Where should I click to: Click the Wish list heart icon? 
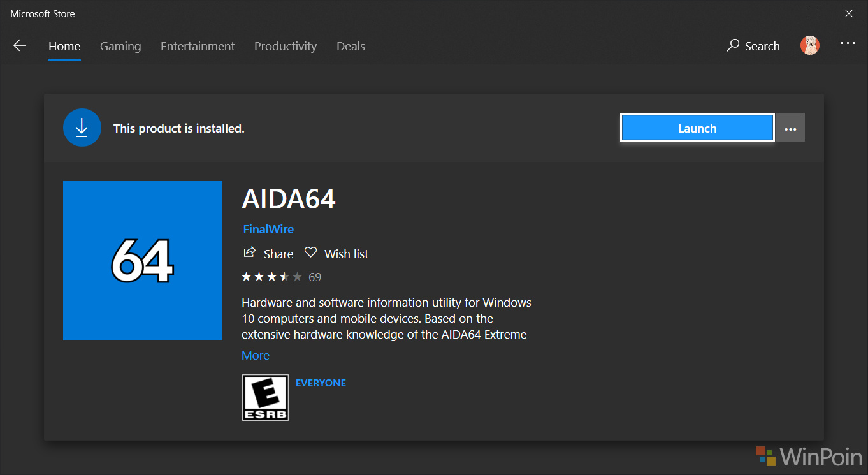point(310,252)
